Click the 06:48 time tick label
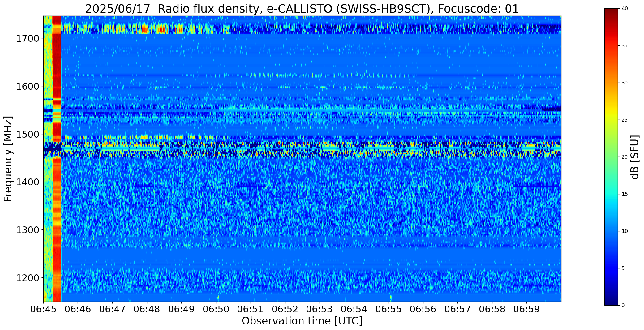 tap(147, 309)
